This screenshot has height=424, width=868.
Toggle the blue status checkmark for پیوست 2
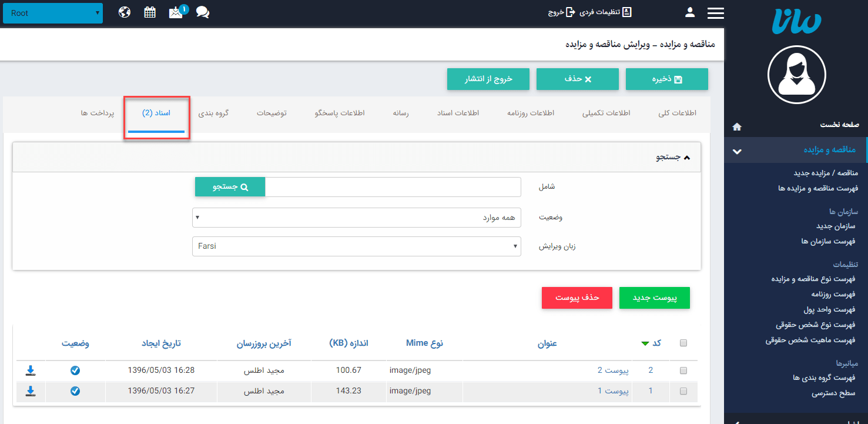coord(75,370)
